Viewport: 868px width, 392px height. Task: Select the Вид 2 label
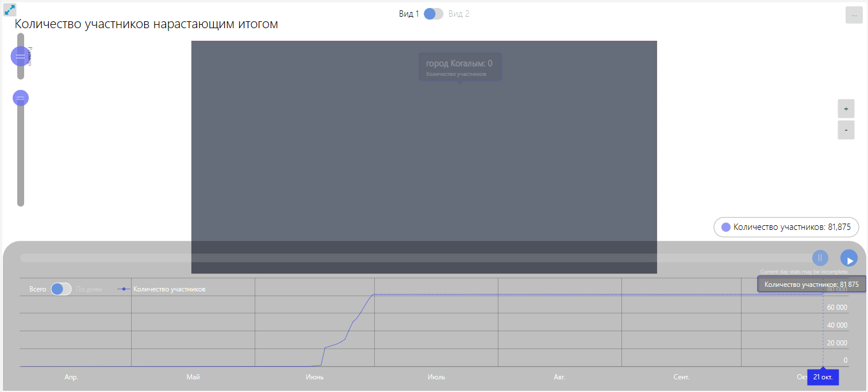pos(459,14)
